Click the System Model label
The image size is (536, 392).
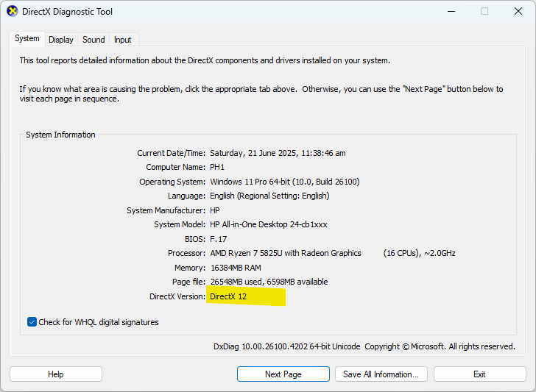pyautogui.click(x=180, y=224)
